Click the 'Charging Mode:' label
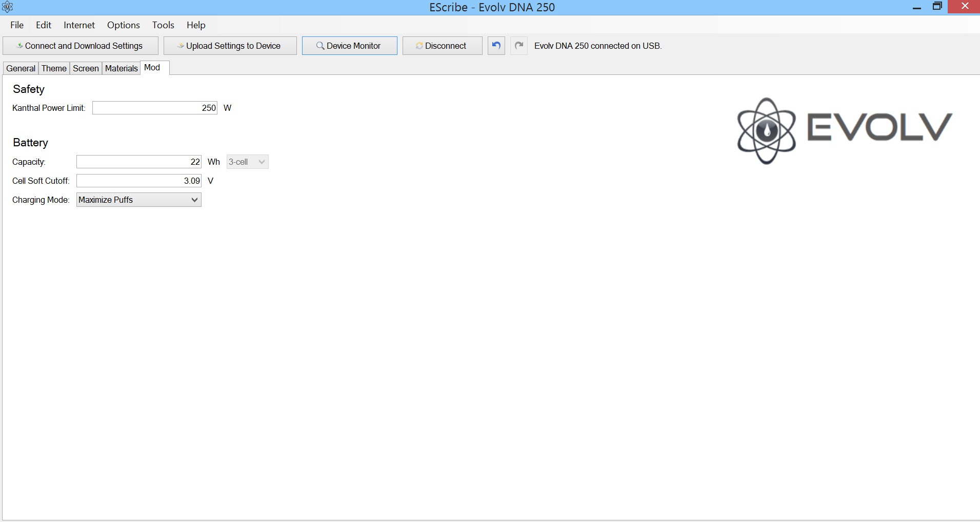 (x=41, y=200)
